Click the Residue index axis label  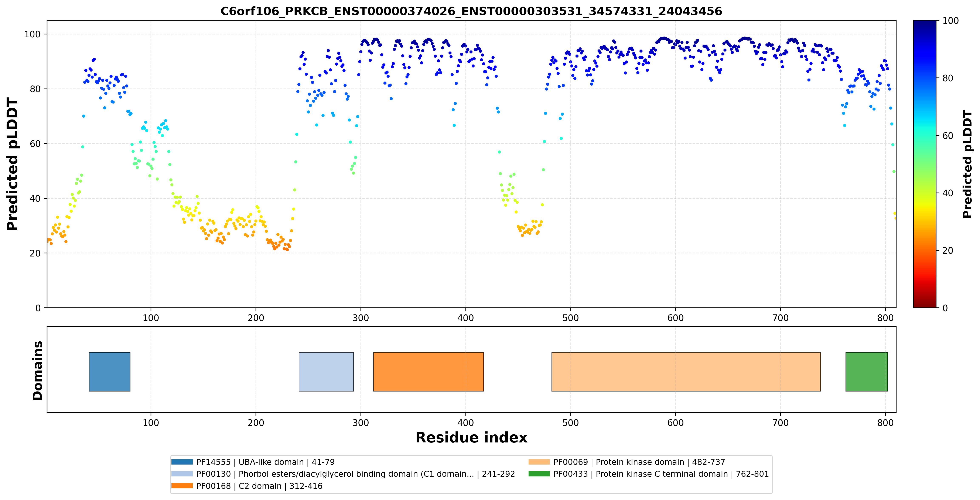(x=471, y=437)
